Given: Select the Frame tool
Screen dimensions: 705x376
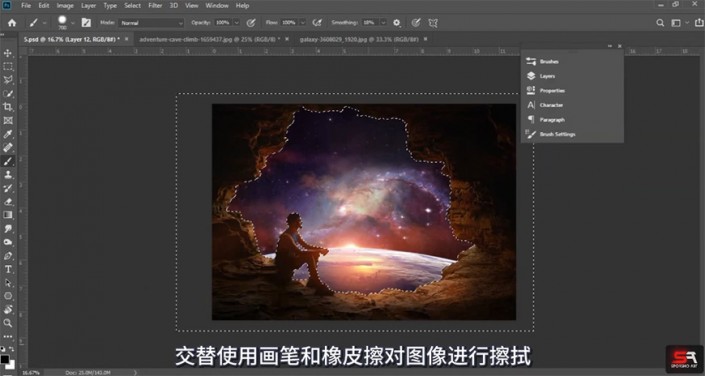Looking at the screenshot, I should tap(8, 121).
